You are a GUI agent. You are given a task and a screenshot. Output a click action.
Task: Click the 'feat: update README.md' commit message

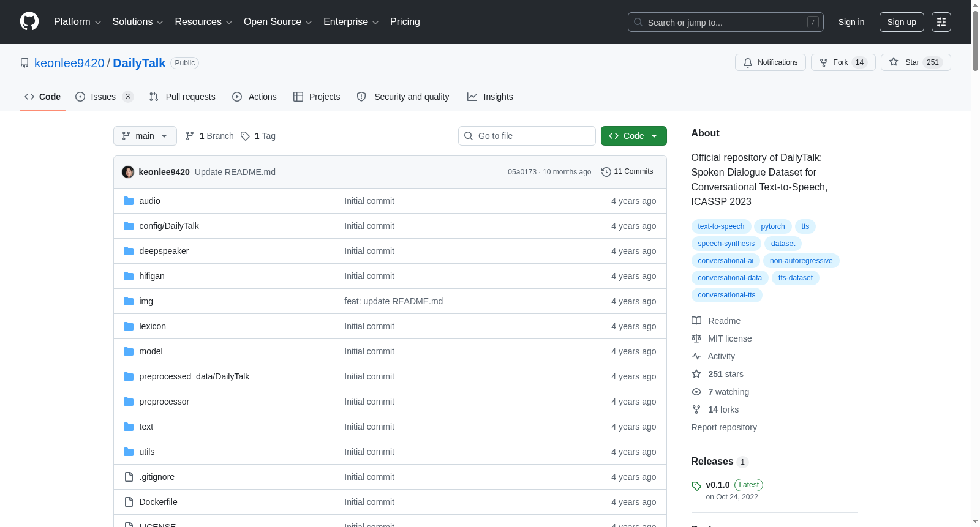393,301
